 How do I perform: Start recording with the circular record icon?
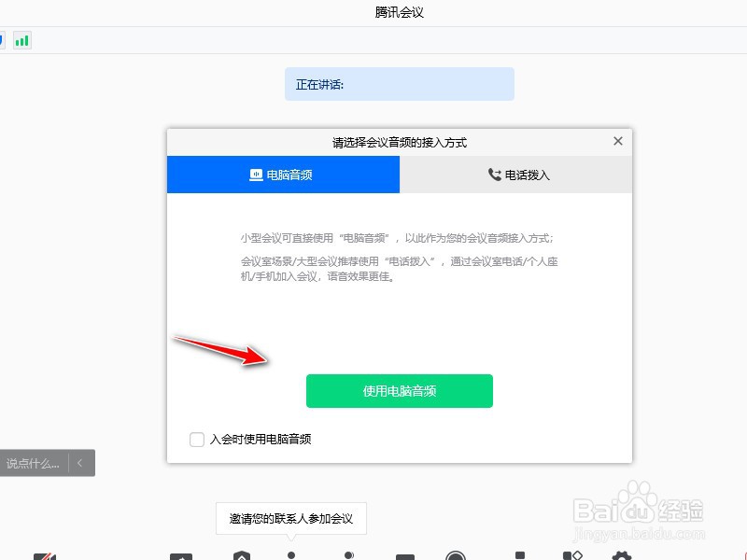[456, 555]
